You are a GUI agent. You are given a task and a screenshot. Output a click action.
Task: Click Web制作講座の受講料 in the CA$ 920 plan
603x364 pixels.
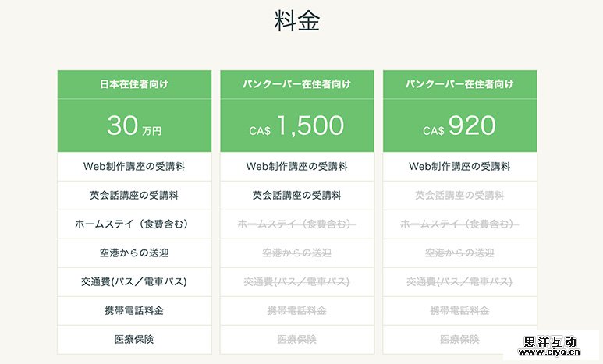(x=460, y=166)
